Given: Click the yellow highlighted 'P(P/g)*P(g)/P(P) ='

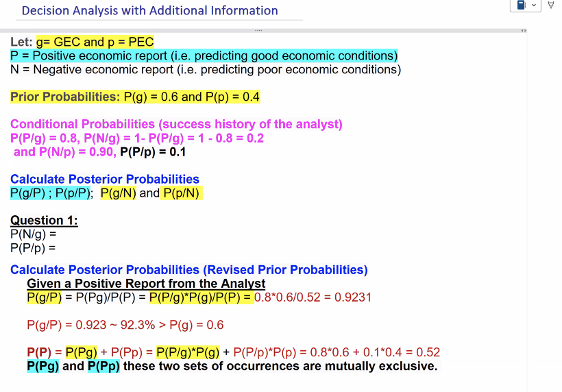Looking at the screenshot, I should pyautogui.click(x=201, y=297).
